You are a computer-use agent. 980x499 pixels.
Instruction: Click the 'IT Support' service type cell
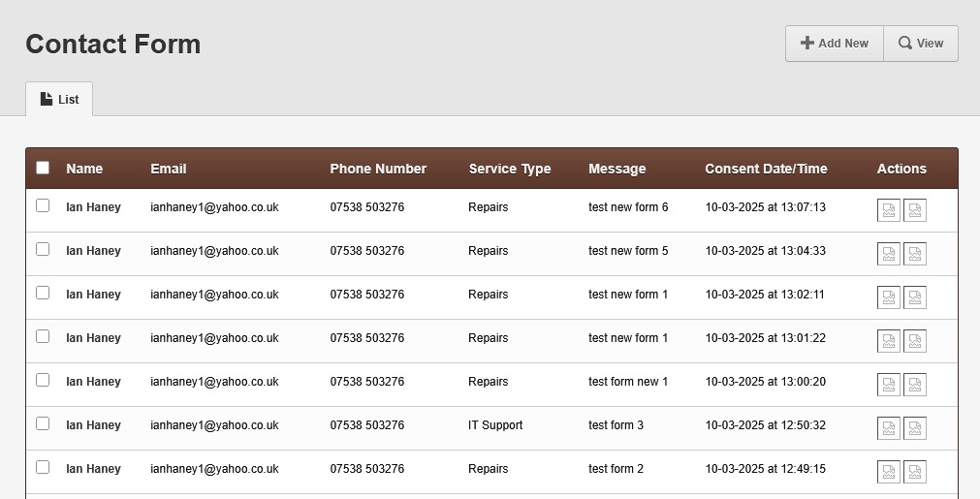[495, 426]
